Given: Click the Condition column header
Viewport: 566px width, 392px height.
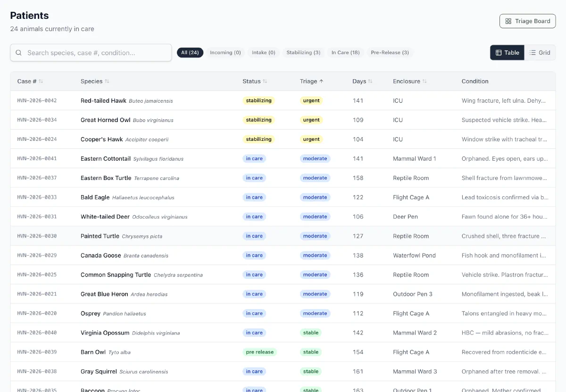Looking at the screenshot, I should pos(475,82).
